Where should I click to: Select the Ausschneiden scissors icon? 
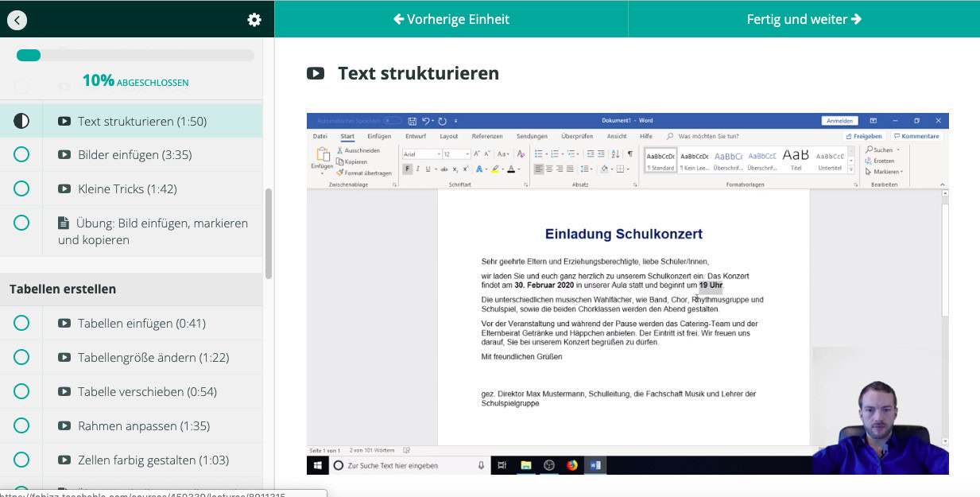(x=339, y=150)
